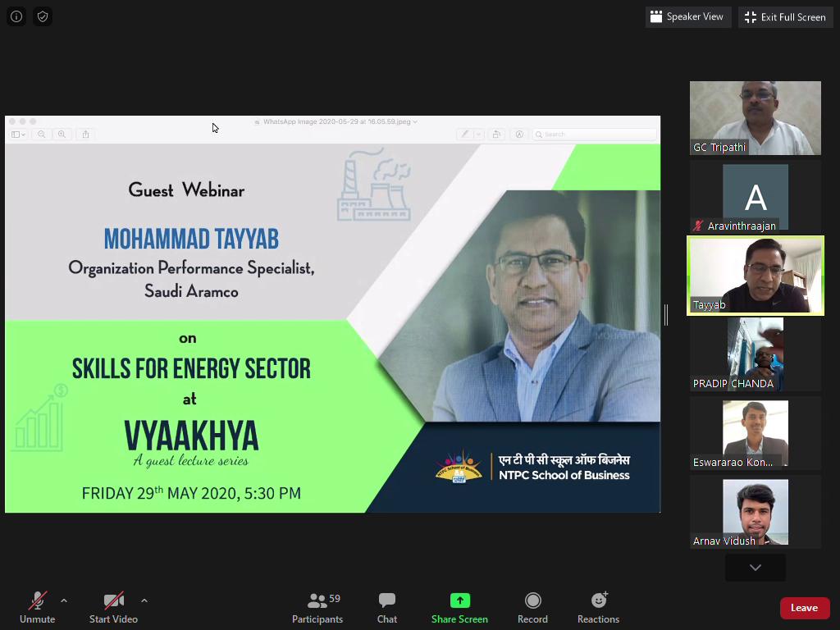840x630 pixels.
Task: Open the Participants panel
Action: point(317,608)
